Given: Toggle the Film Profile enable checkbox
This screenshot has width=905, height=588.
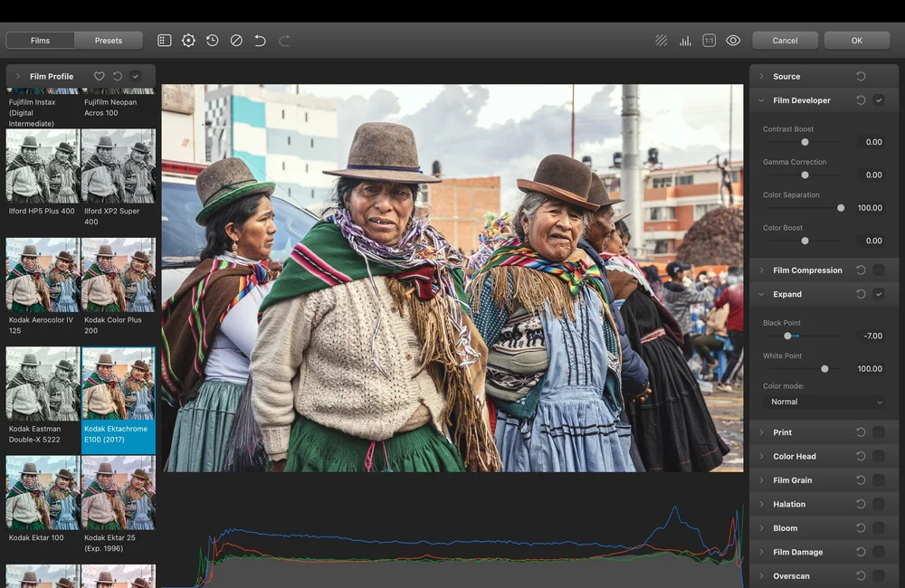Looking at the screenshot, I should pos(136,76).
